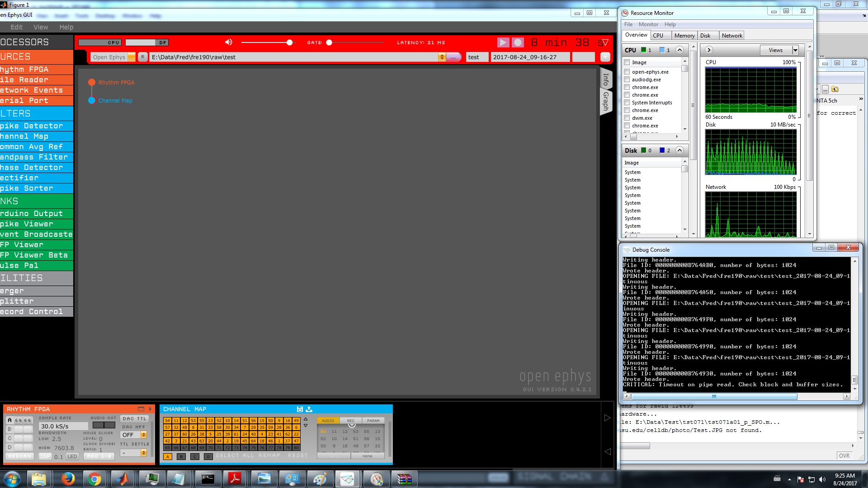Screen dimensions: 868x488
Task: Collapse the CPU section in Resource Monitor
Action: coord(679,50)
